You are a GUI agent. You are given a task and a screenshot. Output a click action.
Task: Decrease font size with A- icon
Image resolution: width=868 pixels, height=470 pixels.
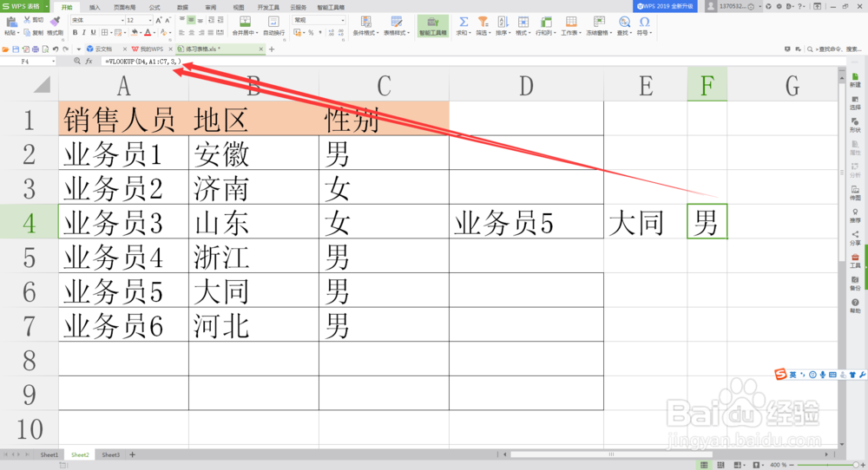pos(168,20)
